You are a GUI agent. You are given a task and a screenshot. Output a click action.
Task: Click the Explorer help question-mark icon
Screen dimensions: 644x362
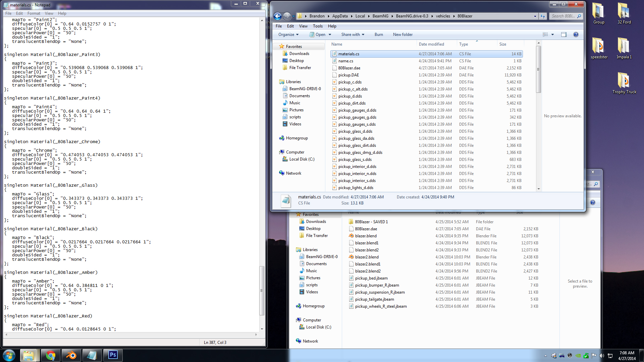576,35
